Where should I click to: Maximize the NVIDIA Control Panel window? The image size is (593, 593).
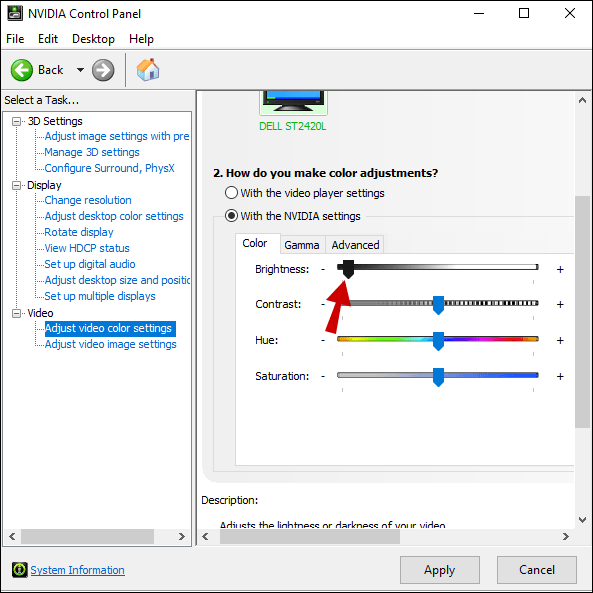click(524, 14)
